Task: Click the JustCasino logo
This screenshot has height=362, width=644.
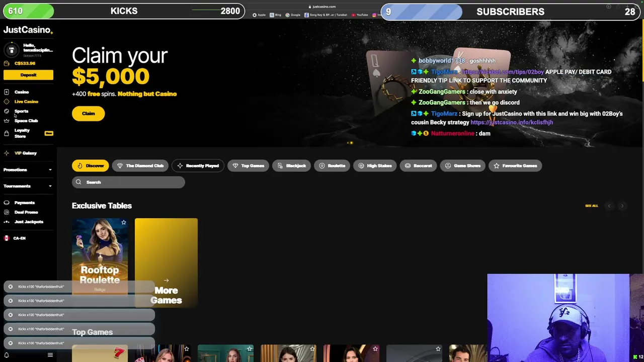Action: [28, 30]
